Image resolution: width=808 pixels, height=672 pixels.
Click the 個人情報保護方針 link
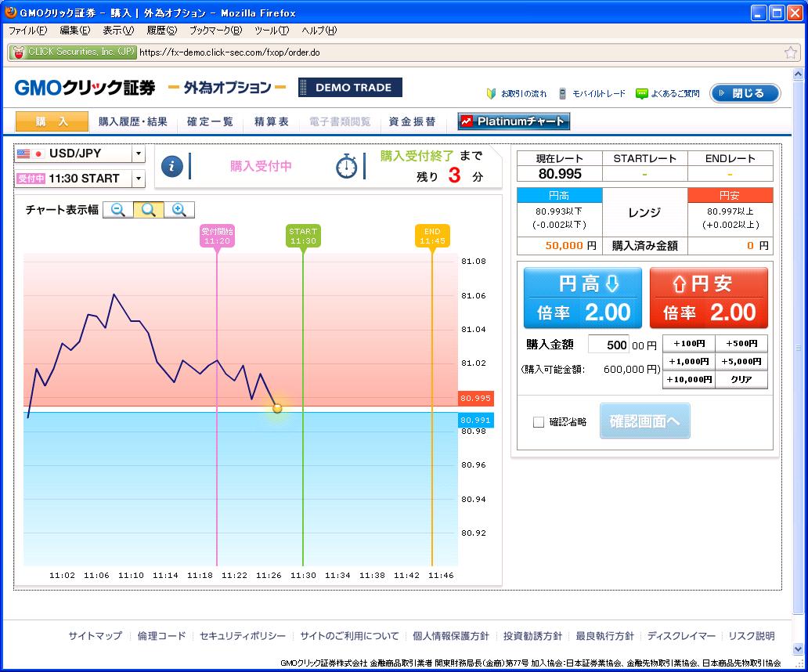point(451,636)
